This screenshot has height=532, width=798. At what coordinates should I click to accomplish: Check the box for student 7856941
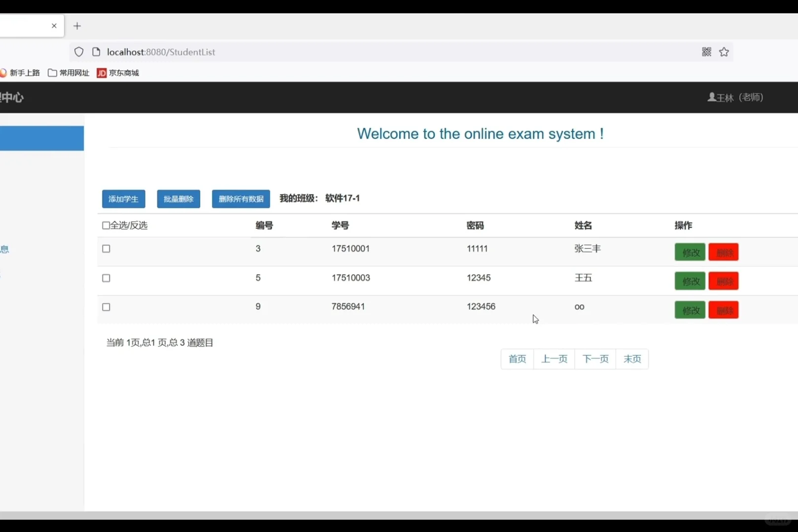(106, 307)
